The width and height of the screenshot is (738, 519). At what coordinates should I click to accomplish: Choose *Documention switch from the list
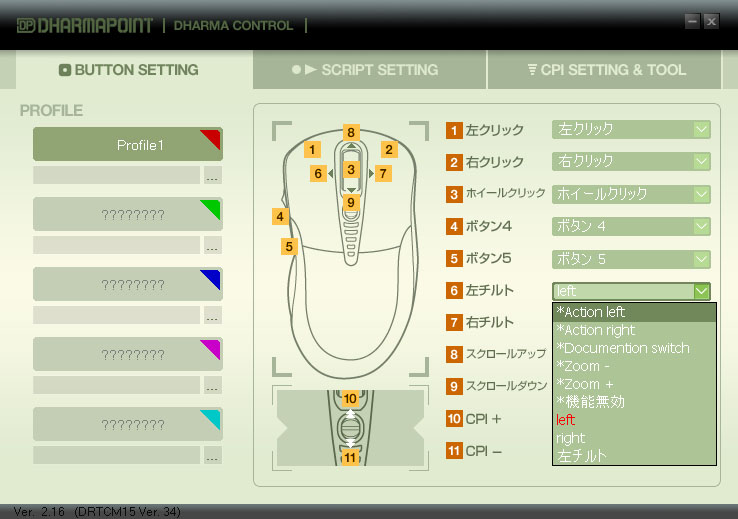[x=634, y=348]
